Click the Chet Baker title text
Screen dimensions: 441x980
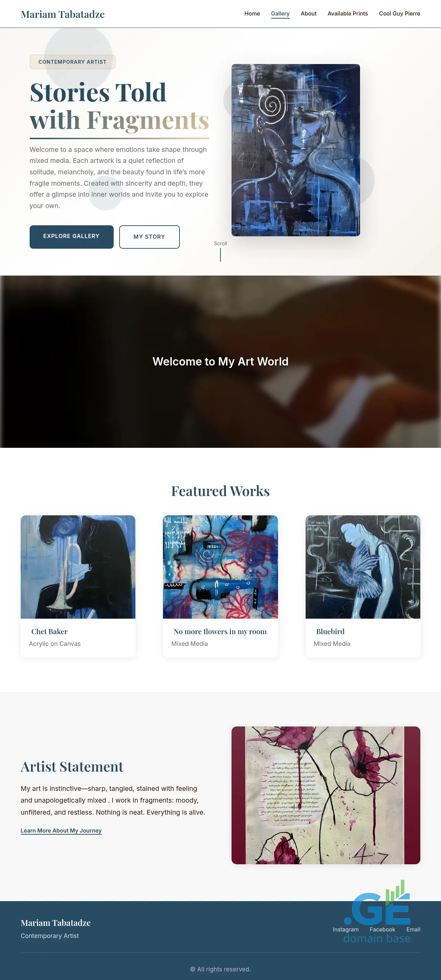(x=50, y=631)
